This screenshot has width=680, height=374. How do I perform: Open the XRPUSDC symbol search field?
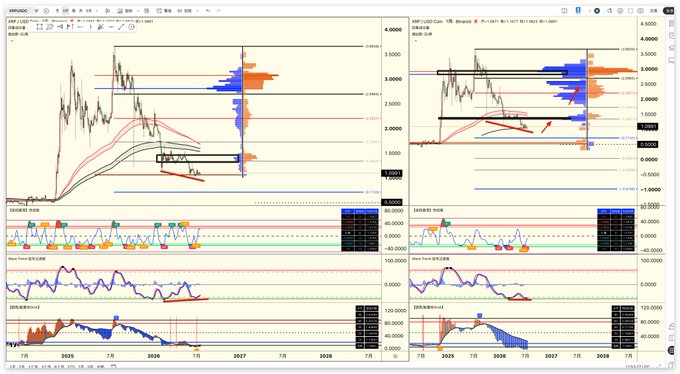18,11
